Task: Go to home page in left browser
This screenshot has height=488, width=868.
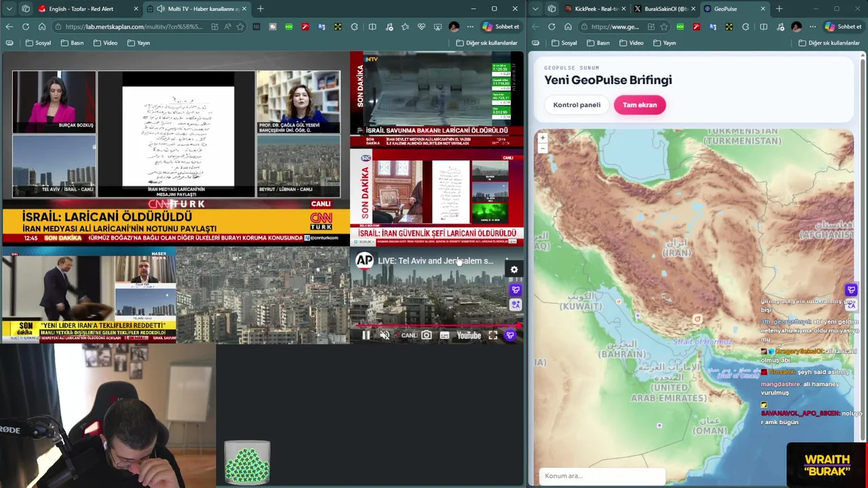Action: point(41,26)
